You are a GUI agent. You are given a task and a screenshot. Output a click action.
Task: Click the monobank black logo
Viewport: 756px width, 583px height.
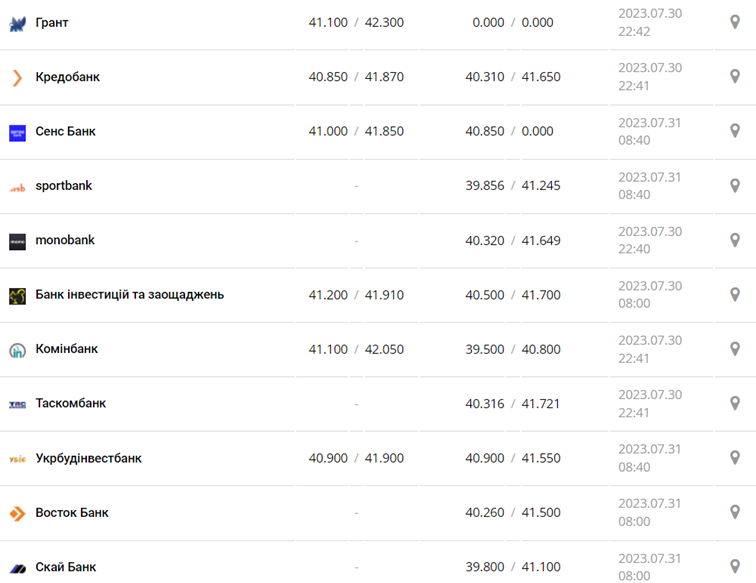click(17, 241)
